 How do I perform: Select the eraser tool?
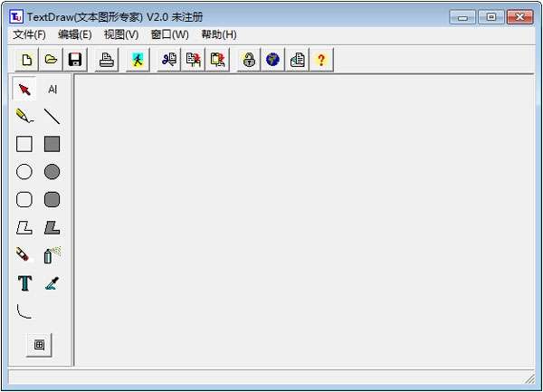[23, 254]
